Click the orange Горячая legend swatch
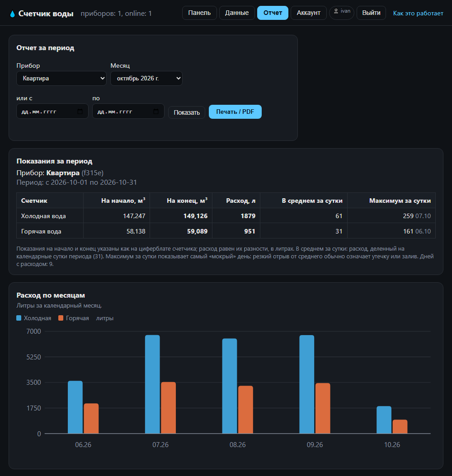This screenshot has height=476, width=452. click(x=61, y=318)
